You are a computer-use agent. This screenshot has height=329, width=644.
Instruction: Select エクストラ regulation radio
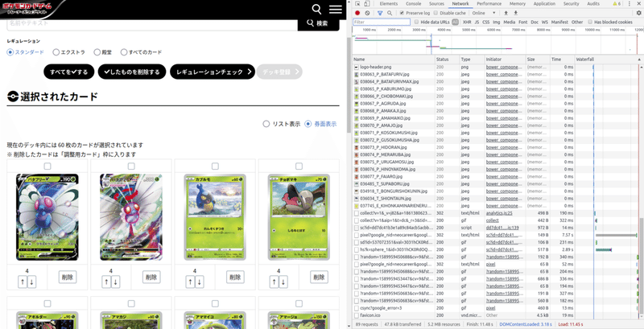click(56, 52)
